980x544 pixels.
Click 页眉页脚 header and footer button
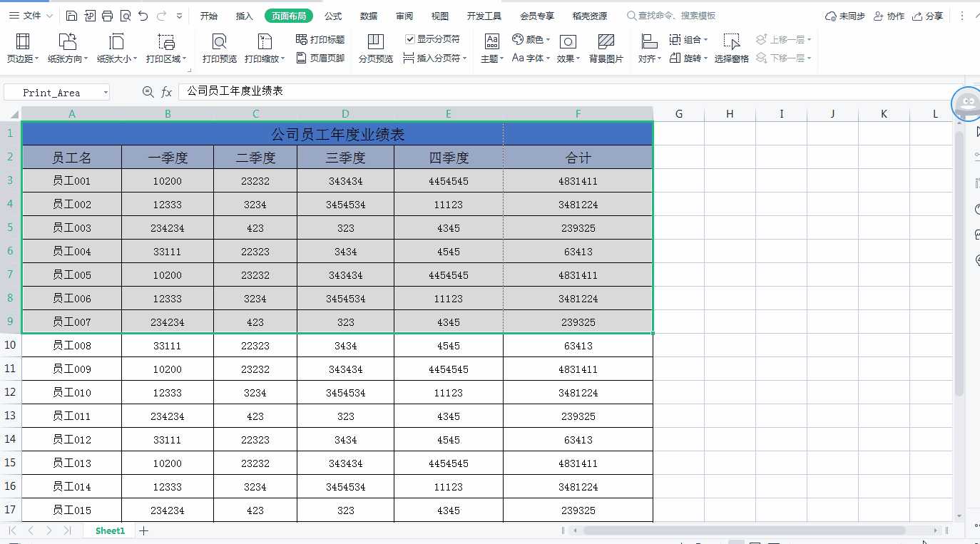point(320,58)
